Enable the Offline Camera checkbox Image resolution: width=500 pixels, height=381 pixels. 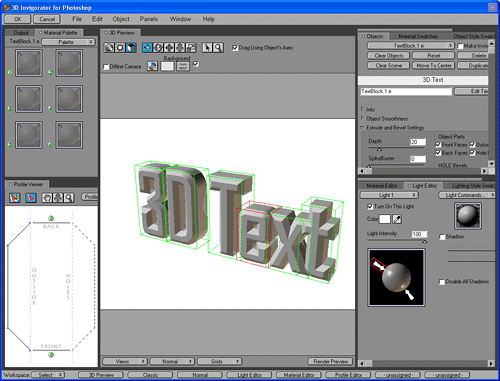point(106,67)
